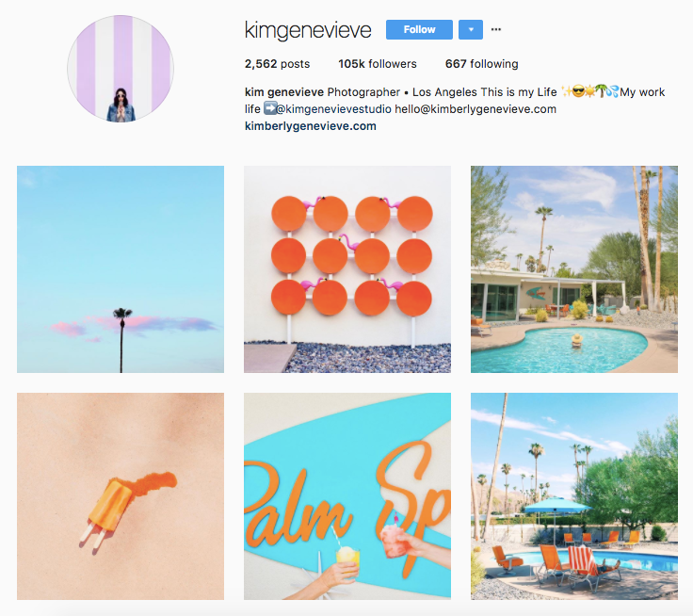The height and width of the screenshot is (616, 693).
Task: Click the kim genevieve bold display name
Action: point(284,92)
